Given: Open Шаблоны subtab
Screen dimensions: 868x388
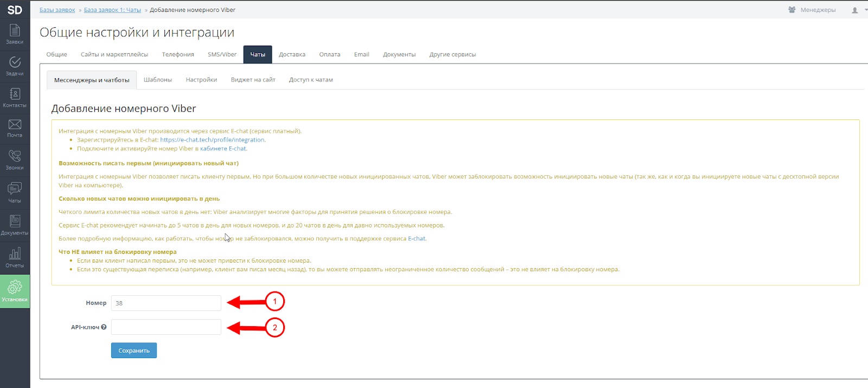Looking at the screenshot, I should click(158, 80).
